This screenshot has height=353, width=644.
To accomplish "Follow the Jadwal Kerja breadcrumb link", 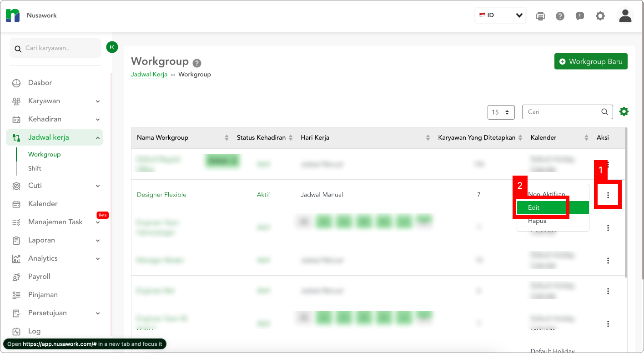I will (149, 74).
